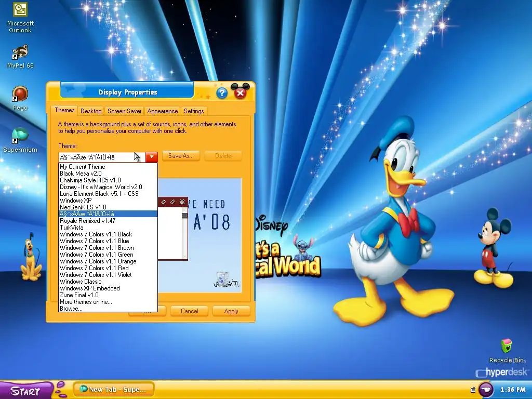This screenshot has height=399, width=532.
Task: Switch to the Appearance tab
Action: 163,111
